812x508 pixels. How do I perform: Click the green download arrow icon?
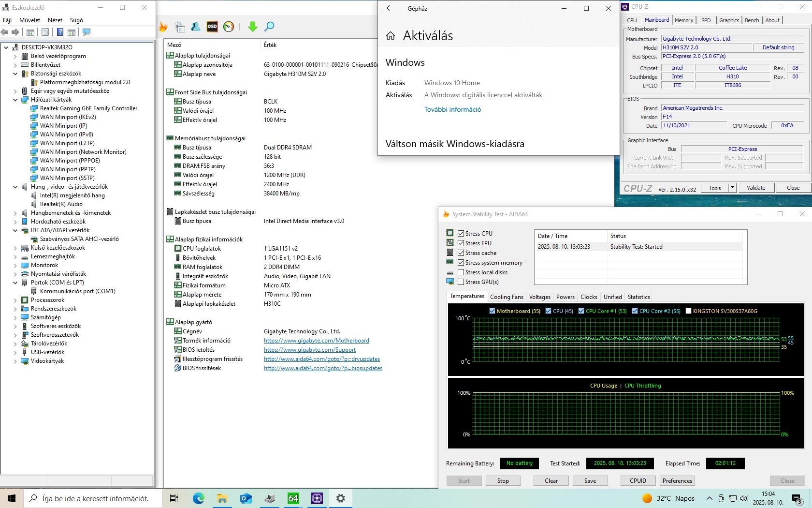click(x=252, y=27)
